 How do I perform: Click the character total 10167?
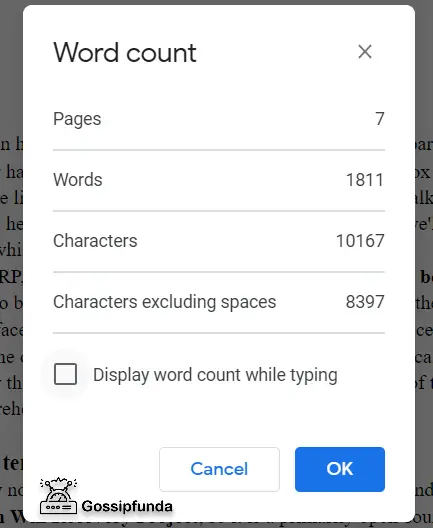tap(360, 240)
